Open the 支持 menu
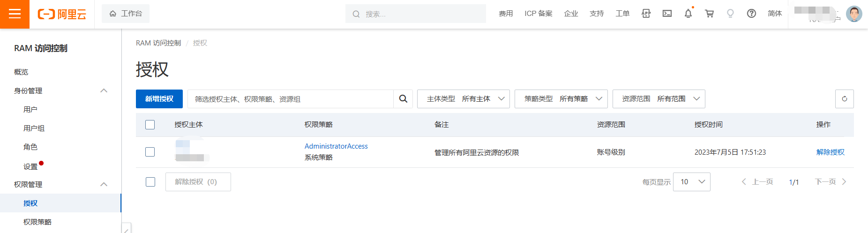 pyautogui.click(x=597, y=14)
